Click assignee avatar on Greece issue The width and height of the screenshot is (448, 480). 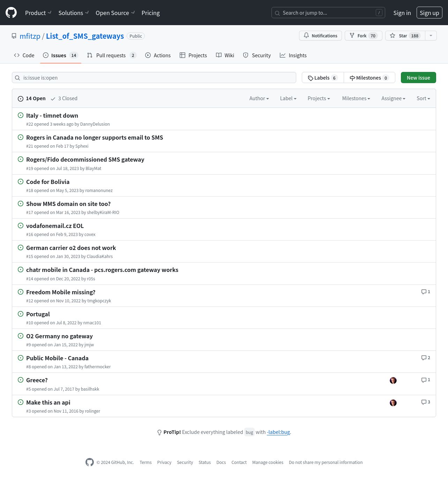point(393,381)
